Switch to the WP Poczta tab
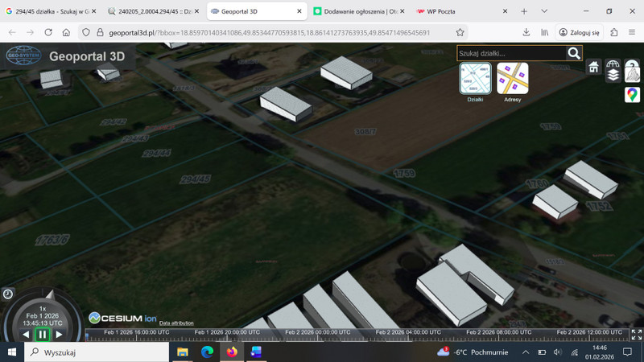The height and width of the screenshot is (362, 644). pos(451,11)
